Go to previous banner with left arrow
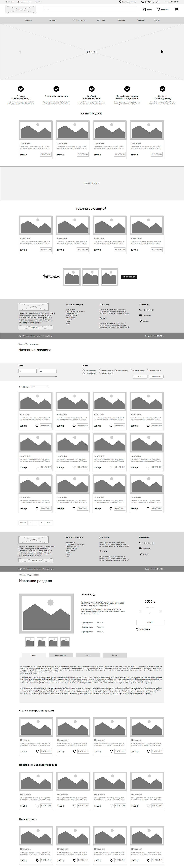The image size is (184, 868). [x=20, y=52]
